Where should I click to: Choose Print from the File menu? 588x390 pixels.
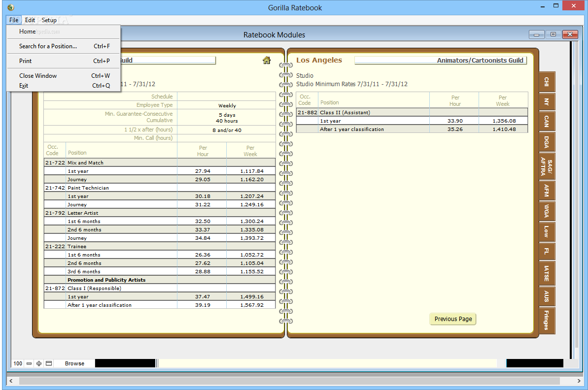64,61
